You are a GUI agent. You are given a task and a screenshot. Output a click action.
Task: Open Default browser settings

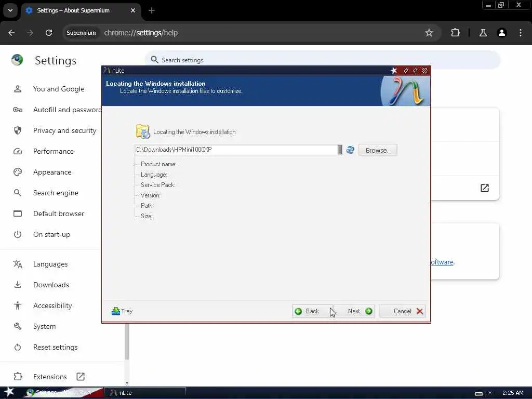point(49,214)
